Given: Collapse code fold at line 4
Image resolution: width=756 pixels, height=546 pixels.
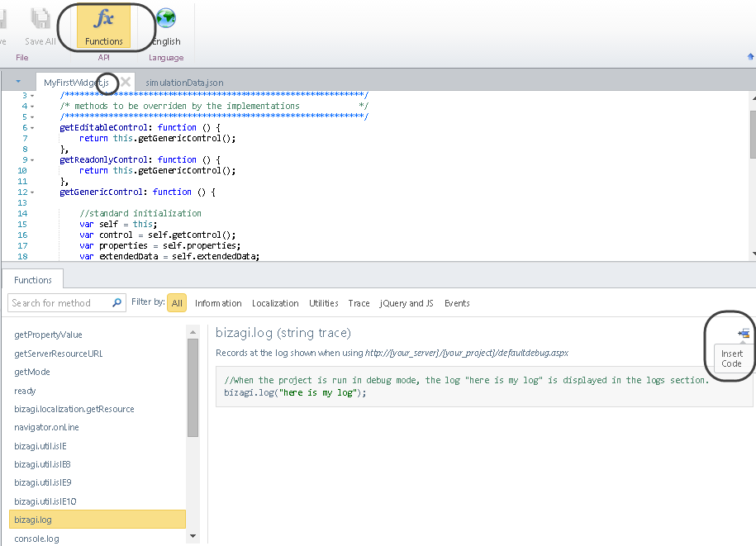Looking at the screenshot, I should pos(32,107).
